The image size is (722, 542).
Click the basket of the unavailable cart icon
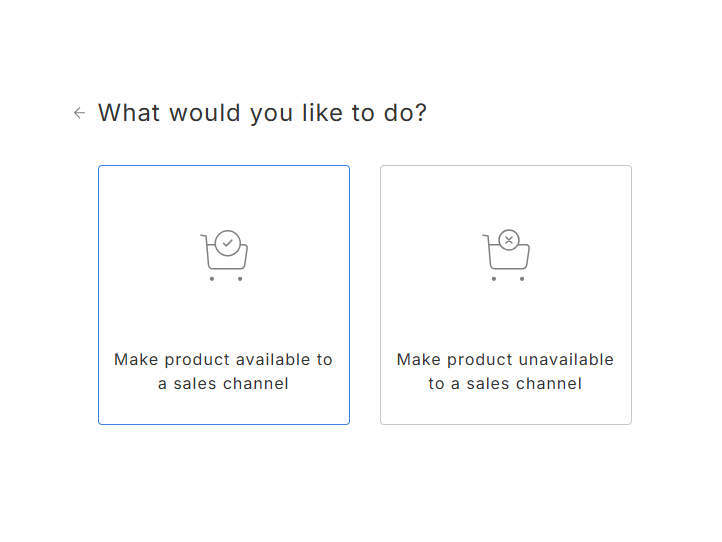click(509, 257)
